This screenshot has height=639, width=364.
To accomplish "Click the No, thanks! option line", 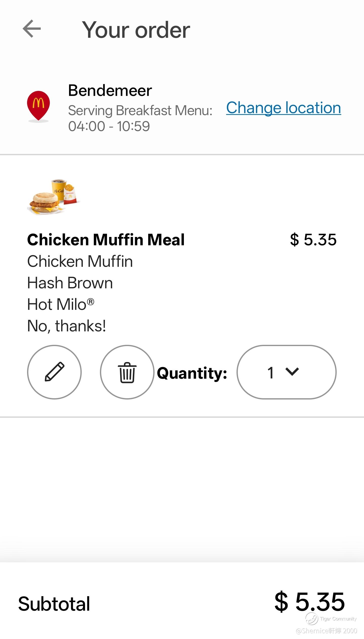I will [67, 326].
